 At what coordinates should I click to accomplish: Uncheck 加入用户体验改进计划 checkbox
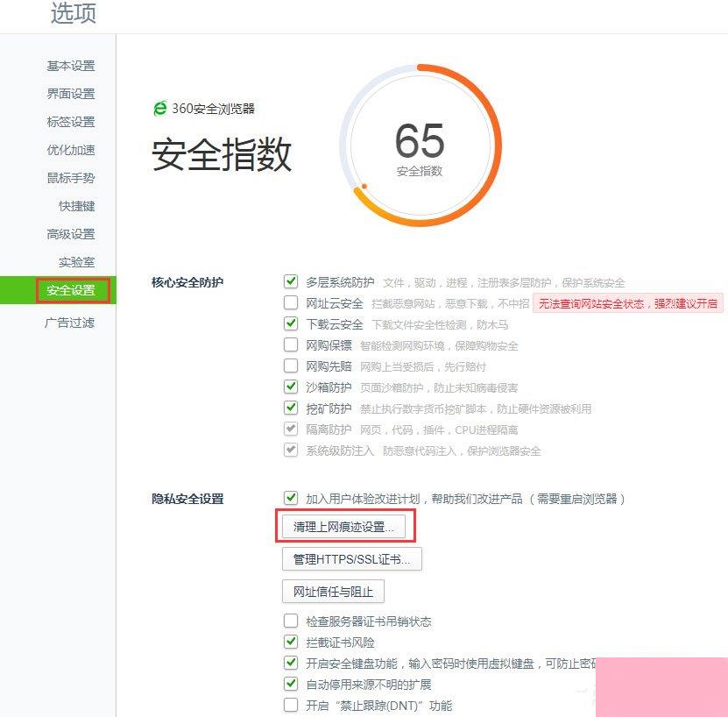click(291, 498)
